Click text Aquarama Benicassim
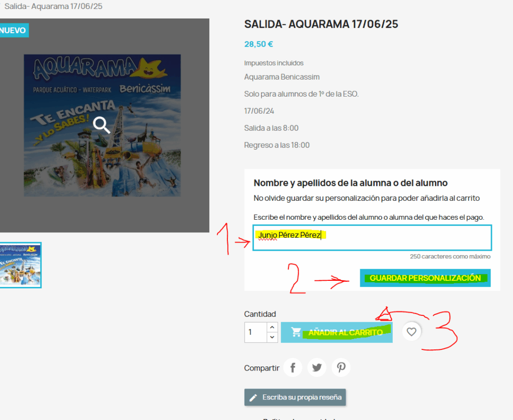 (282, 77)
